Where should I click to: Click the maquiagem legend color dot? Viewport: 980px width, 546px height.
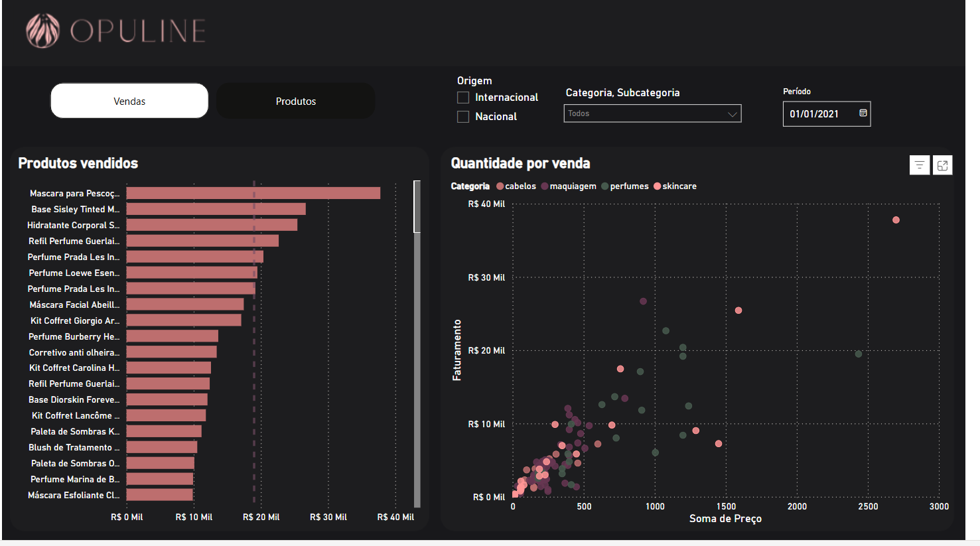(545, 186)
